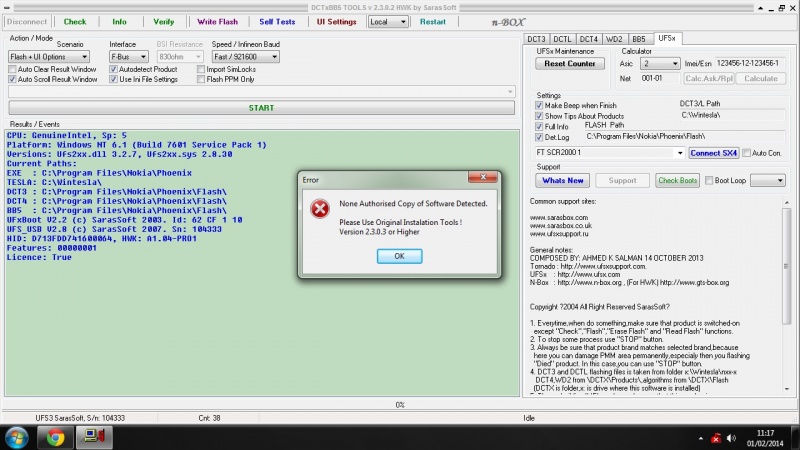
Task: Click the Calc.Ask/Rpl button
Action: pyautogui.click(x=709, y=79)
